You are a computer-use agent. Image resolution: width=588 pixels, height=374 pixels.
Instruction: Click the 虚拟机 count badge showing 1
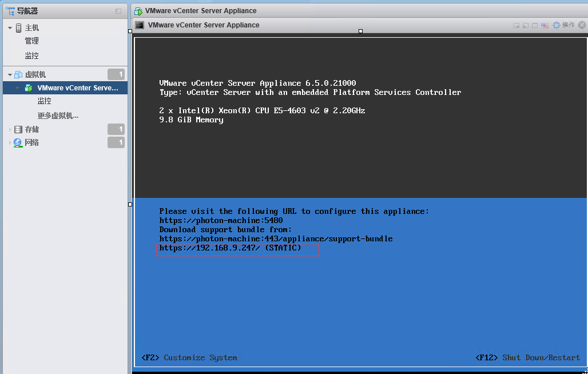116,74
